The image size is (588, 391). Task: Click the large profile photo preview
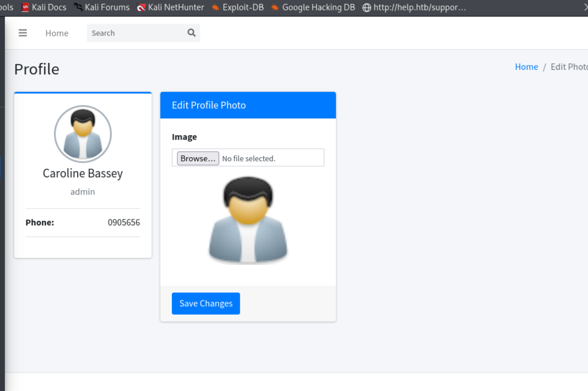pos(248,220)
